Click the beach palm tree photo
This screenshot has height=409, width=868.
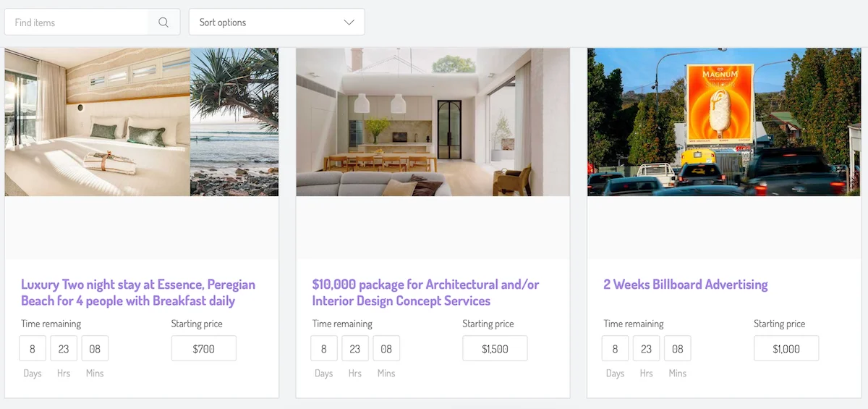tap(234, 122)
